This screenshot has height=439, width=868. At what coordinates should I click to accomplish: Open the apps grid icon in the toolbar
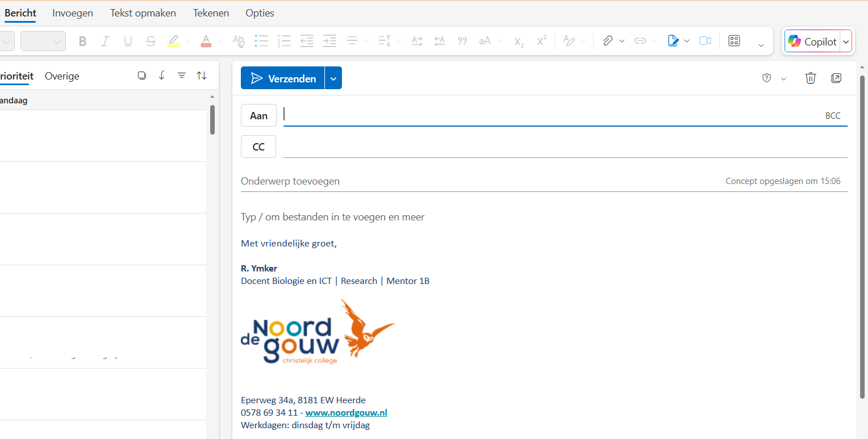(734, 41)
